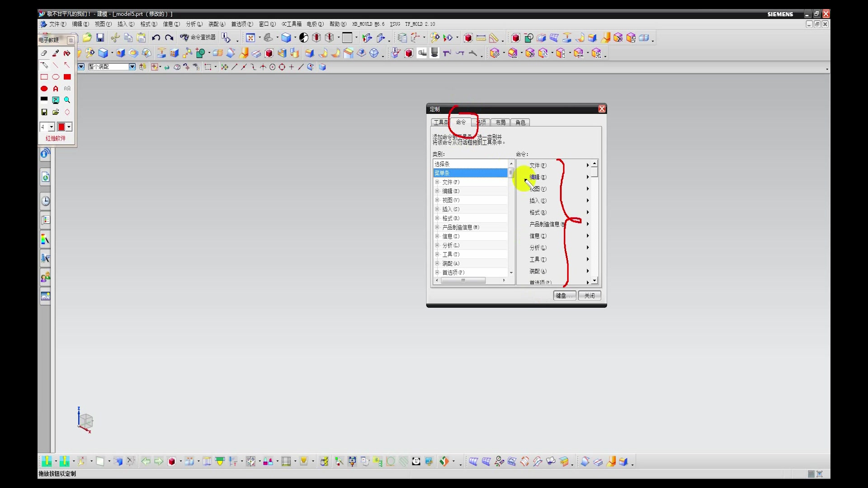
Task: Select the filled red rectangle tool
Action: point(67,77)
